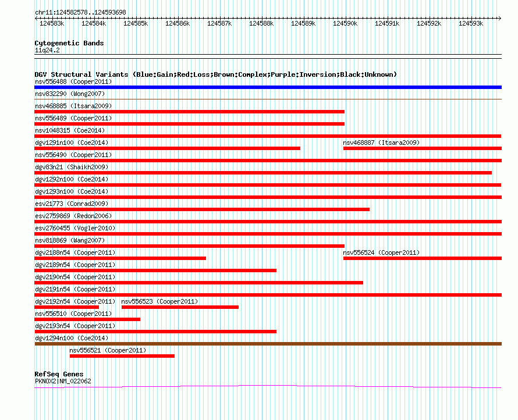
Task: Click the 124583k ruler tick label
Action: [x=52, y=23]
